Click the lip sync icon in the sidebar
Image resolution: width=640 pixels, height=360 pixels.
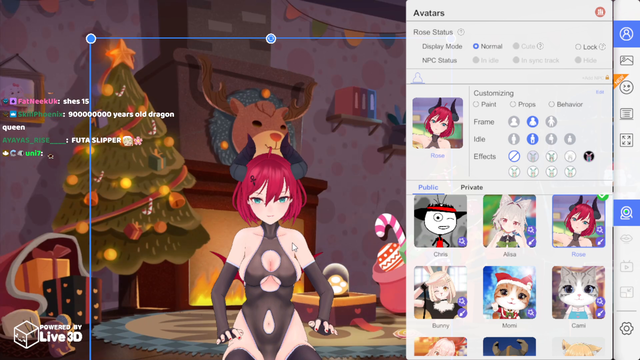627,238
